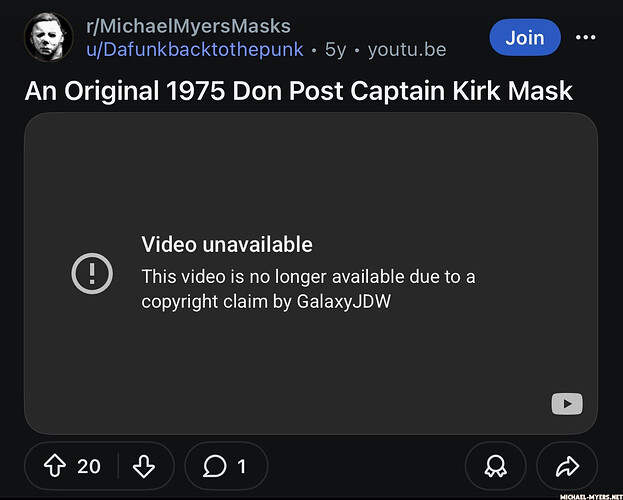Screen dimensions: 623x500
Task: Follow the youtu.be source link
Action: click(407, 50)
